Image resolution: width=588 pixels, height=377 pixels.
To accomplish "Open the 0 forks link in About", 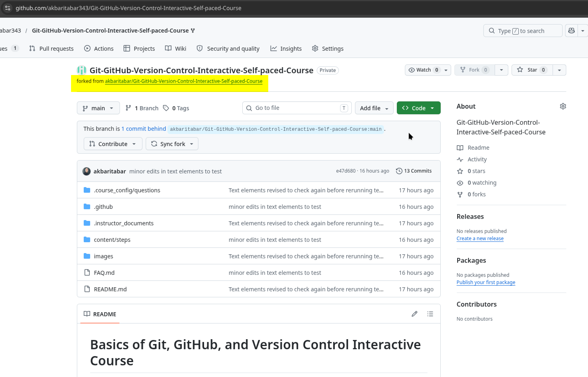I will [x=471, y=194].
